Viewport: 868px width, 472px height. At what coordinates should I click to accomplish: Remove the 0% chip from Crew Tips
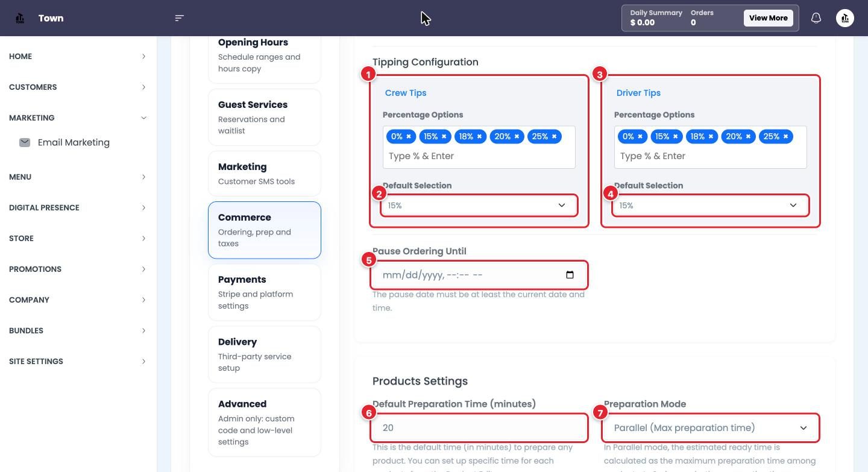click(x=409, y=136)
